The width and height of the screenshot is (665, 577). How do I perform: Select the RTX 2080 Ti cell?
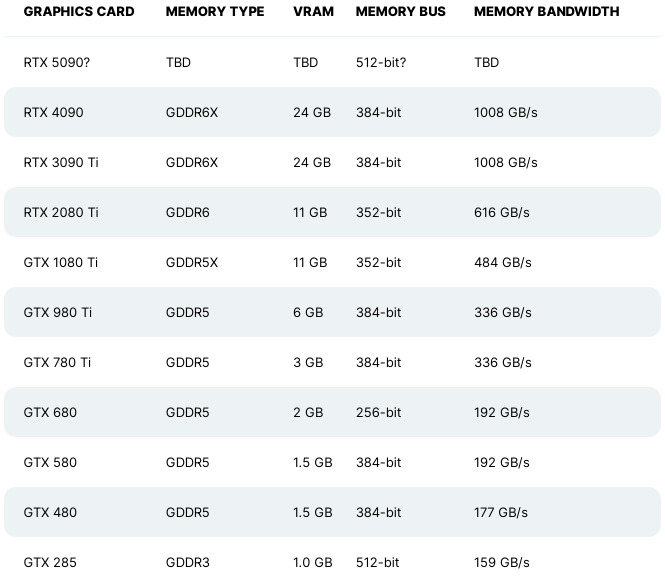point(61,212)
